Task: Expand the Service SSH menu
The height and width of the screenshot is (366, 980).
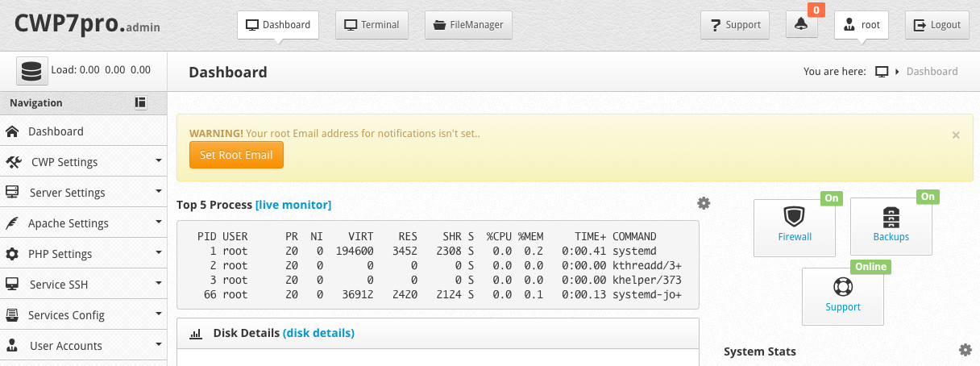Action: click(84, 284)
